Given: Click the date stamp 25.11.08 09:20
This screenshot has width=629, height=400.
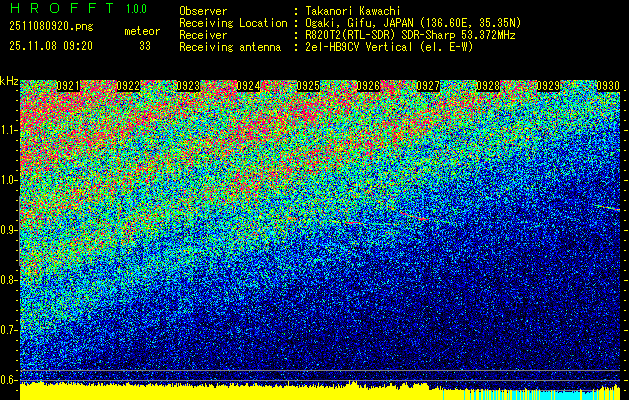Looking at the screenshot, I should coord(51,46).
